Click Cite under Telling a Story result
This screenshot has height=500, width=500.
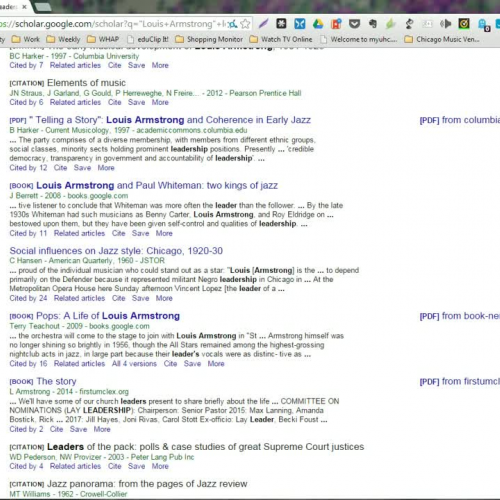[60, 168]
